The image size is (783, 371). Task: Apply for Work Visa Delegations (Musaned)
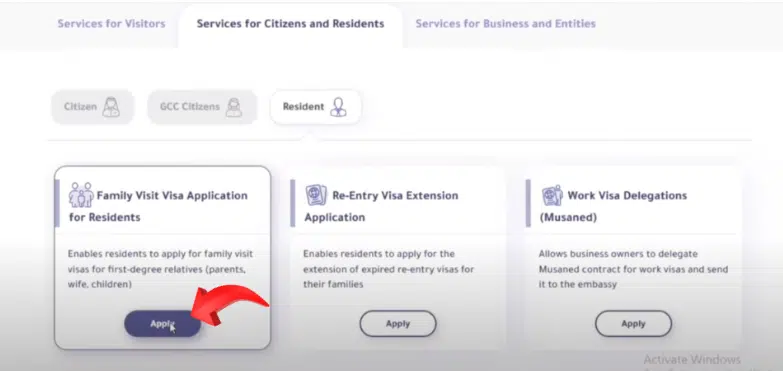(x=633, y=324)
